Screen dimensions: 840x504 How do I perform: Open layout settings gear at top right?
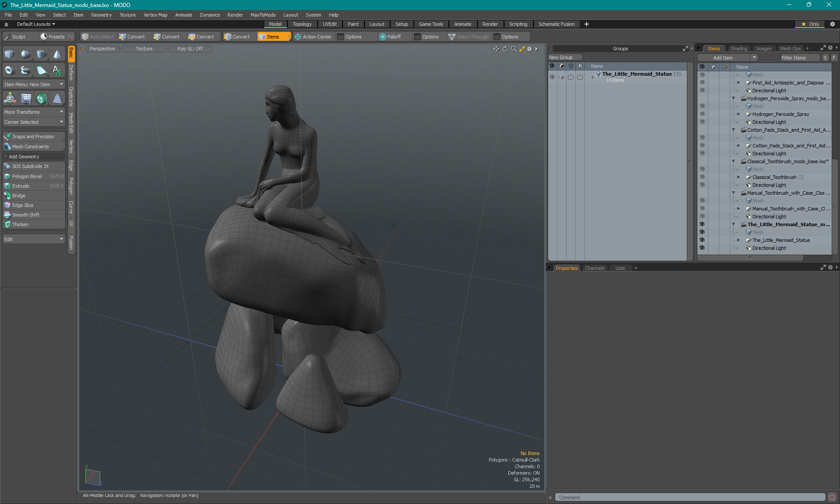[x=832, y=24]
